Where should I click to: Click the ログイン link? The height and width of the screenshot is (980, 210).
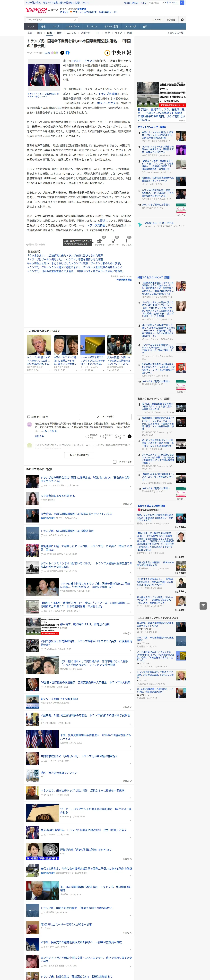click(64, 12)
